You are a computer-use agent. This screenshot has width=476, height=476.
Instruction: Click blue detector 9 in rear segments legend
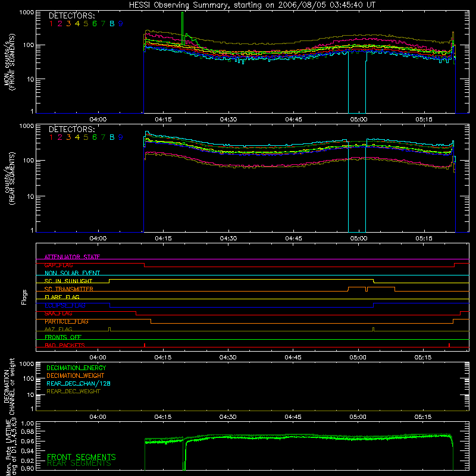pos(121,137)
